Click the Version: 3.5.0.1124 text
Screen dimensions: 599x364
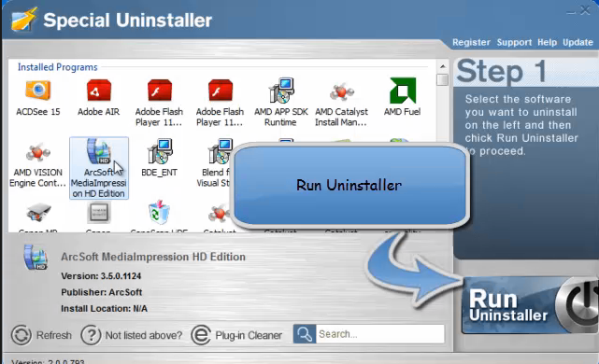(101, 276)
